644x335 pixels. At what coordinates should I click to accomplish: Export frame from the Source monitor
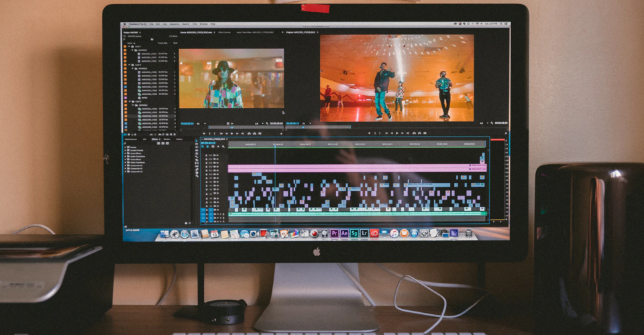(260, 134)
